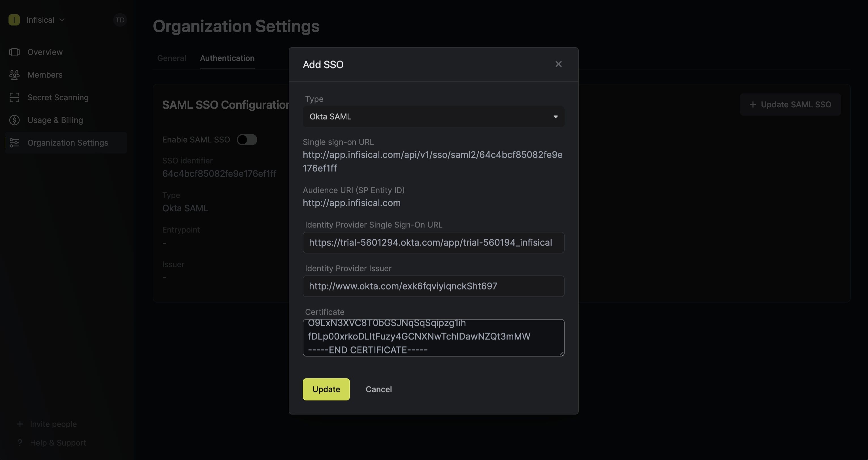This screenshot has width=868, height=460.
Task: Close the Add SSO dialog
Action: tap(558, 64)
